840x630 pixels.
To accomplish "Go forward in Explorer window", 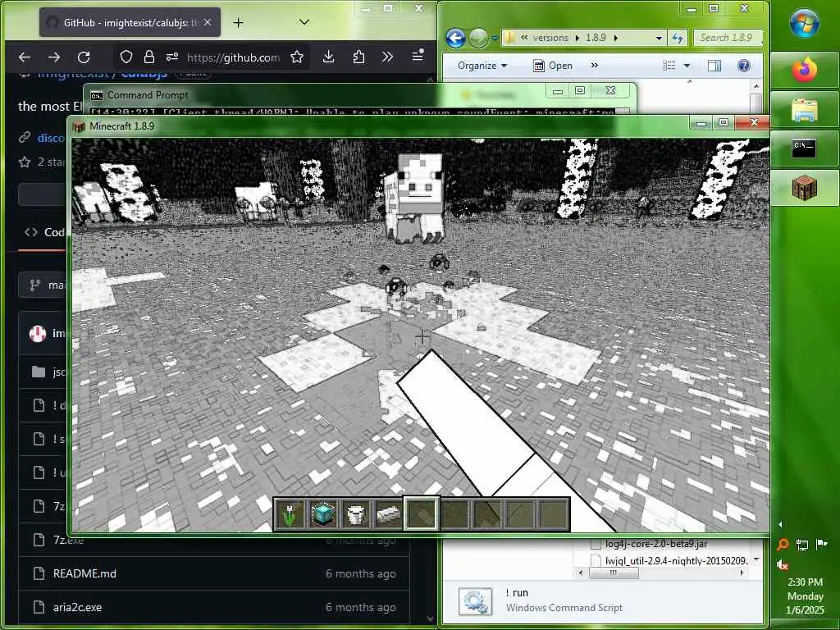I will tap(478, 38).
